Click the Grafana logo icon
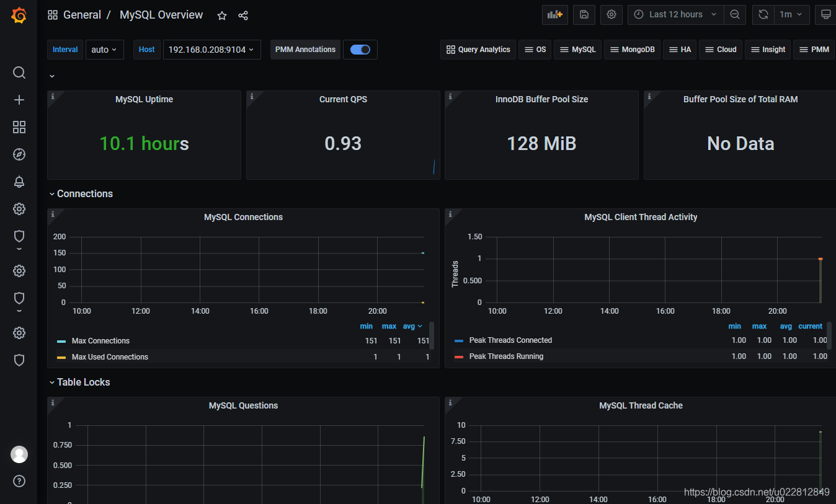The image size is (836, 504). [19, 15]
